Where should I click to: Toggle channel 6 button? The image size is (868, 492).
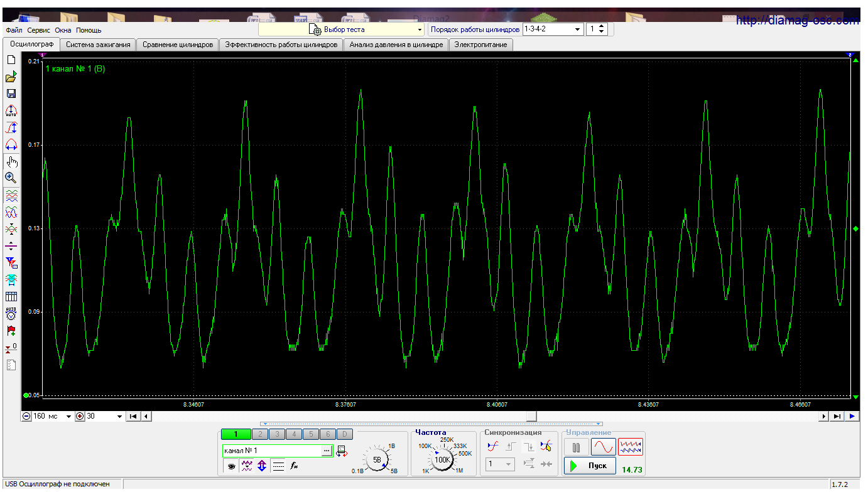tap(328, 434)
